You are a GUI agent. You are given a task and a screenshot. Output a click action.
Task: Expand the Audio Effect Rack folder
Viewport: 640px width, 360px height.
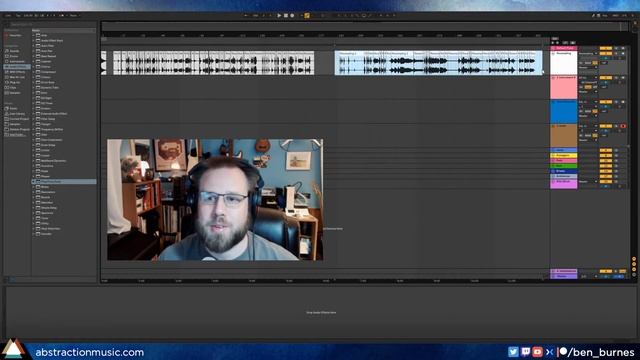(33, 41)
